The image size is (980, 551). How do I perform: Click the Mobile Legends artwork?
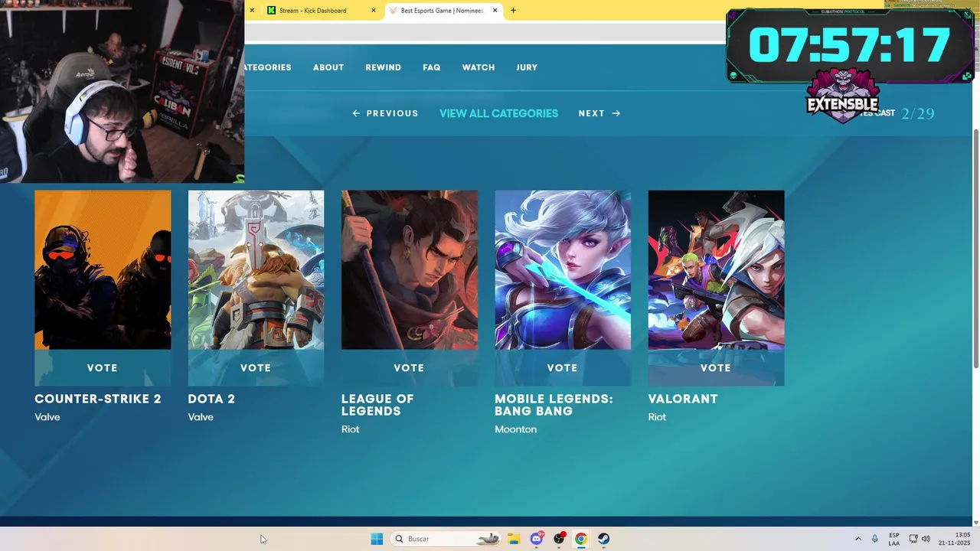click(x=563, y=270)
